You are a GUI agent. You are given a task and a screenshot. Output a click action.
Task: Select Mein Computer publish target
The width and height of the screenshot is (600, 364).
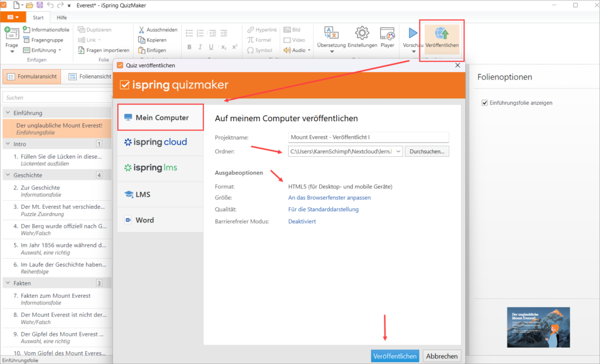[161, 118]
